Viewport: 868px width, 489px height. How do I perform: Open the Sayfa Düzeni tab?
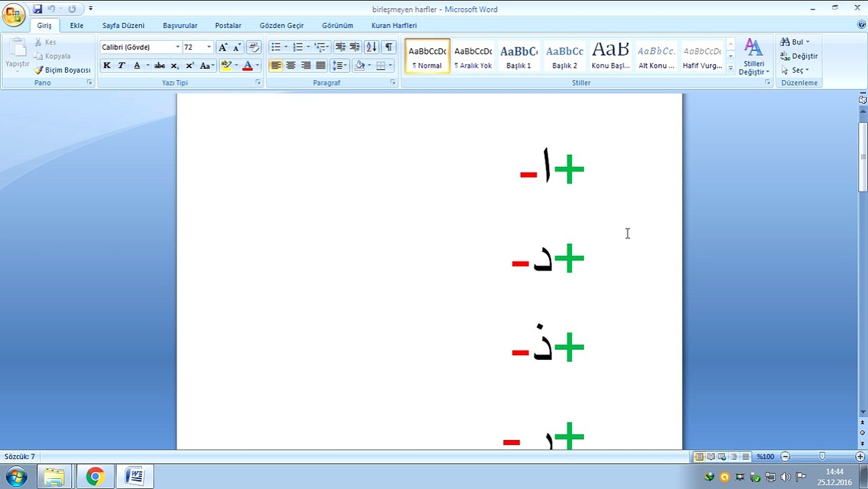coord(124,25)
